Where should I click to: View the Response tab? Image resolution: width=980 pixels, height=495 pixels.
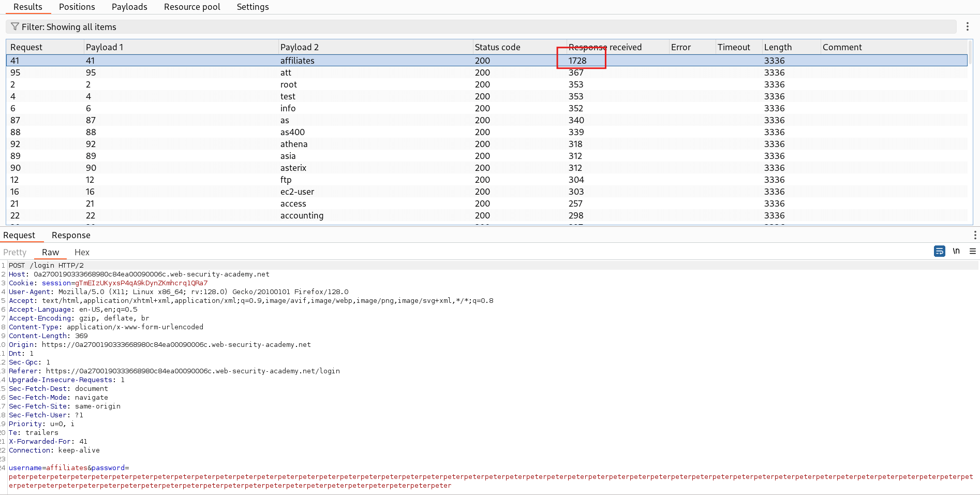[70, 235]
